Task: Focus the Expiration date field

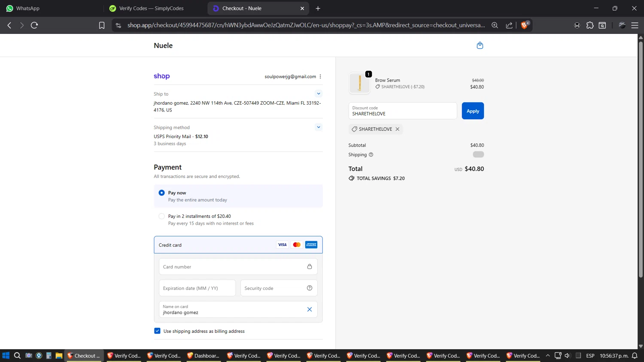Action: point(197,288)
